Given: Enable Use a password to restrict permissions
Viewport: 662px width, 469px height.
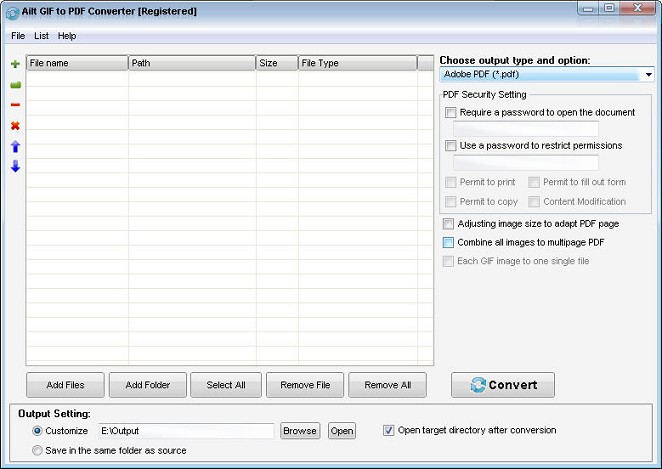Looking at the screenshot, I should pyautogui.click(x=450, y=146).
